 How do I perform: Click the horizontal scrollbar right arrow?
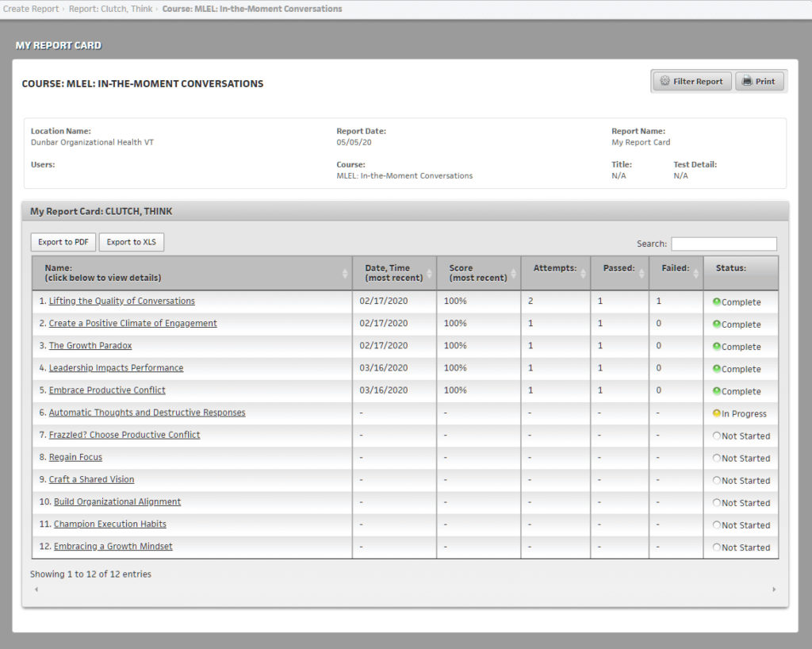774,589
